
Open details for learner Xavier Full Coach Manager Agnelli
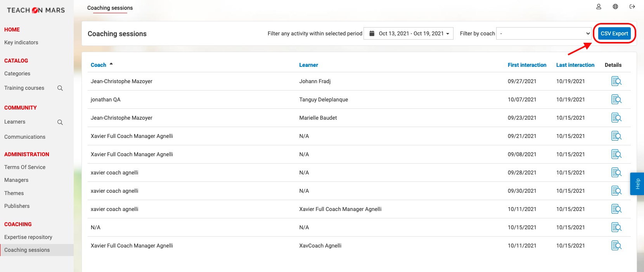tap(616, 209)
